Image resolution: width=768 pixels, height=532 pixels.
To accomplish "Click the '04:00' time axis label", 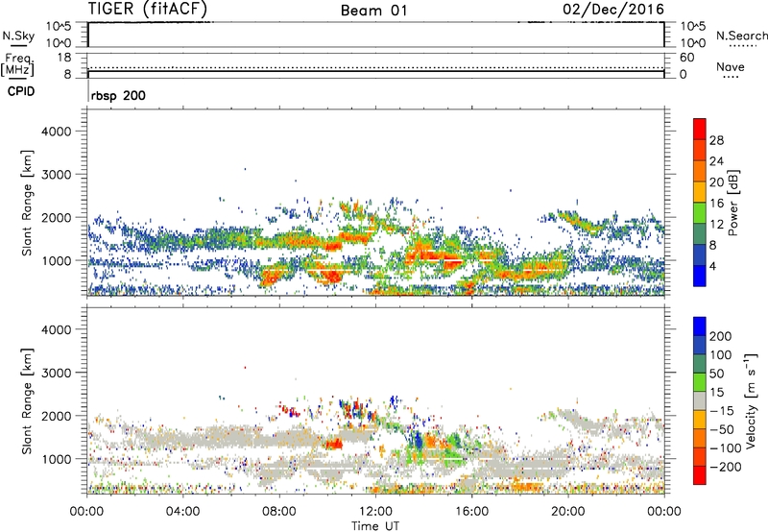I will (182, 512).
